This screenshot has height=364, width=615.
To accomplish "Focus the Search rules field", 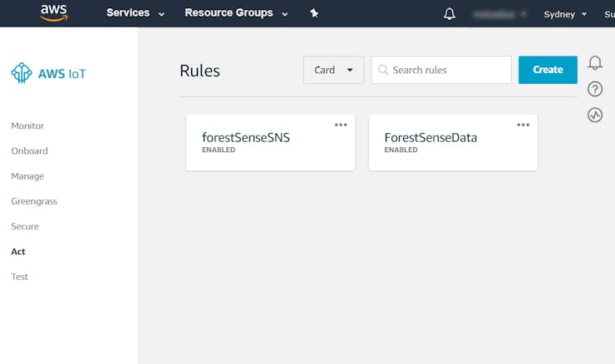I will pyautogui.click(x=441, y=70).
